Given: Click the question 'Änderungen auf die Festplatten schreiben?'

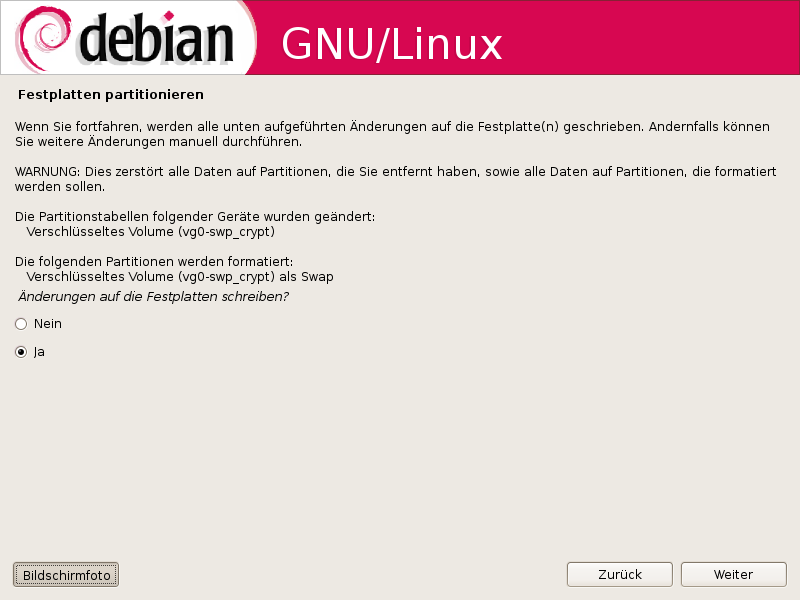Looking at the screenshot, I should [x=154, y=296].
